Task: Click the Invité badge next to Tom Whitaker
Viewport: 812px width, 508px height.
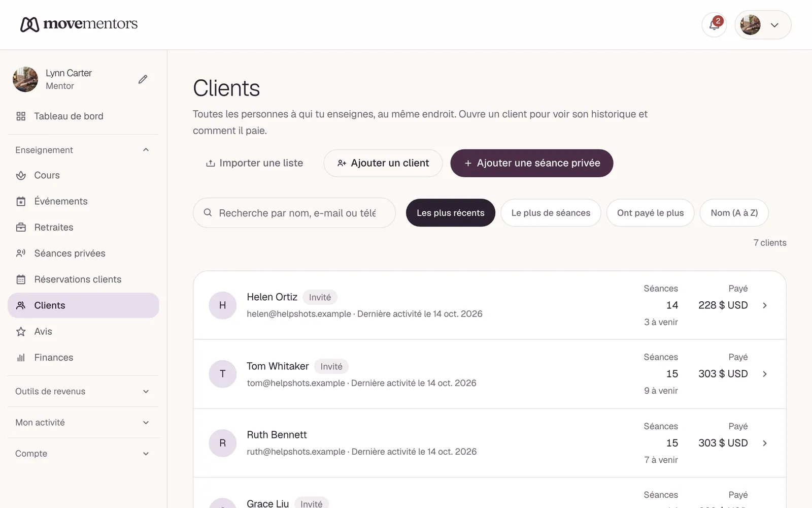Action: [x=331, y=366]
